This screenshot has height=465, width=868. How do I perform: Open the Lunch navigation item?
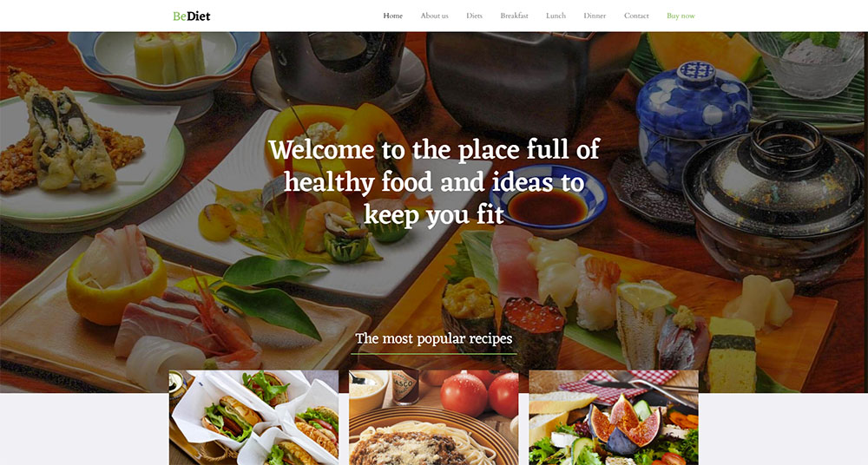(x=556, y=16)
